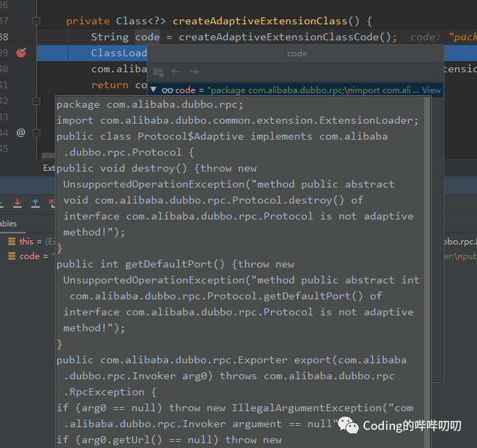This screenshot has width=477, height=448.
Task: Click the '.RpcException {' line
Action: pos(110,392)
